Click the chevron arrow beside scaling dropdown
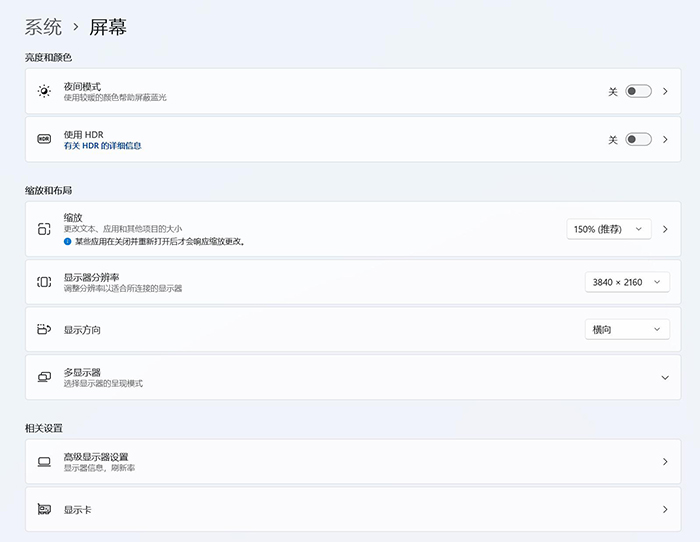The image size is (700, 542). 665,229
